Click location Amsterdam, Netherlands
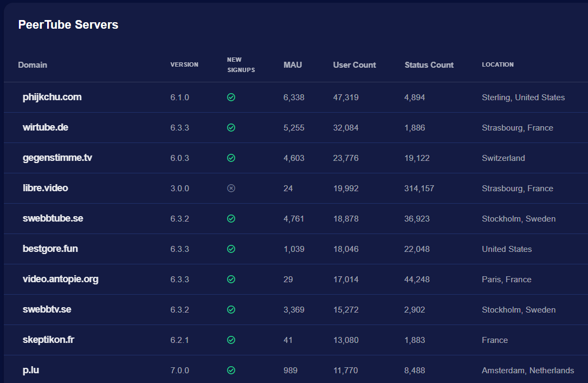Viewport: 588px width, 383px height. point(528,371)
